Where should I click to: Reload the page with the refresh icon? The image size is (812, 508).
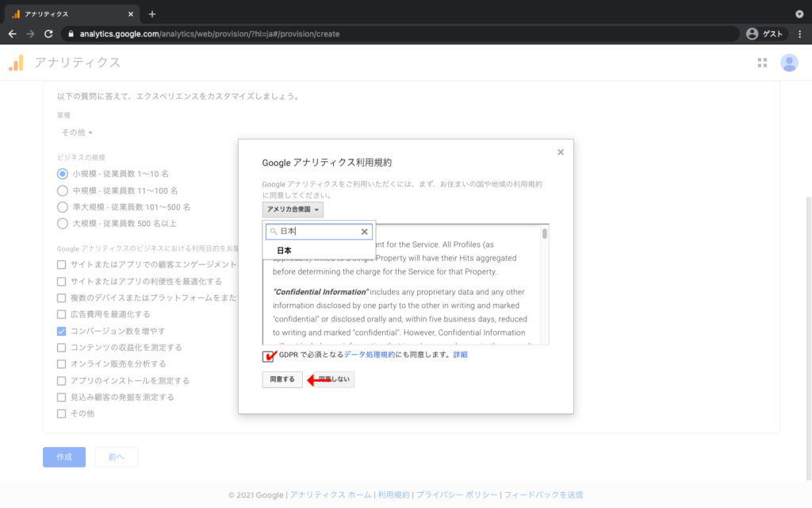pyautogui.click(x=48, y=33)
